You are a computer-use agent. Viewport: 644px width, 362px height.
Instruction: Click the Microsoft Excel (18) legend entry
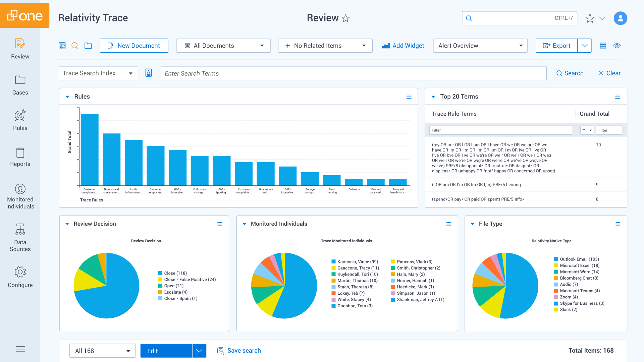577,265
